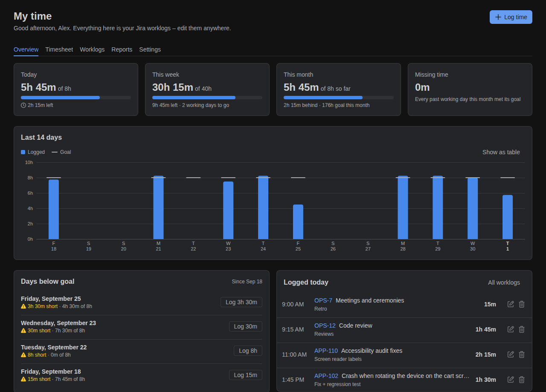Viewport: 546px width, 392px height.
Task: Show the 14-day chart as table
Action: coord(501,152)
